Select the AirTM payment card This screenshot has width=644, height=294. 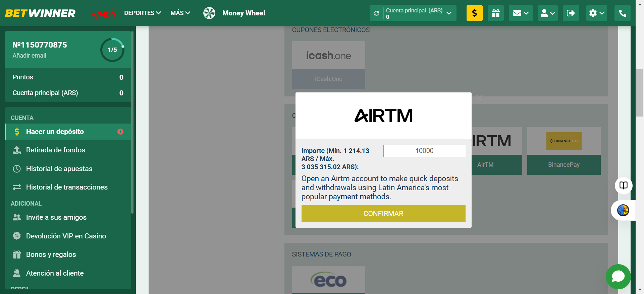click(x=496, y=151)
